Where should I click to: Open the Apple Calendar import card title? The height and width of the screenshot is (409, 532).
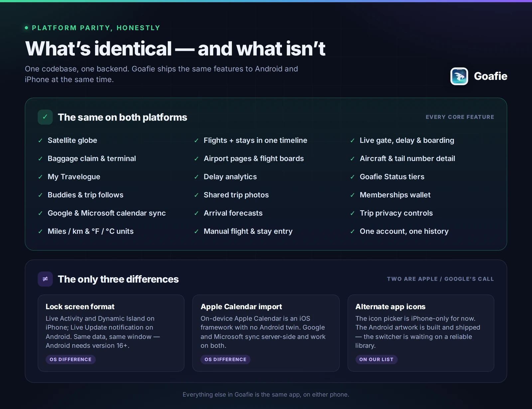coord(241,307)
